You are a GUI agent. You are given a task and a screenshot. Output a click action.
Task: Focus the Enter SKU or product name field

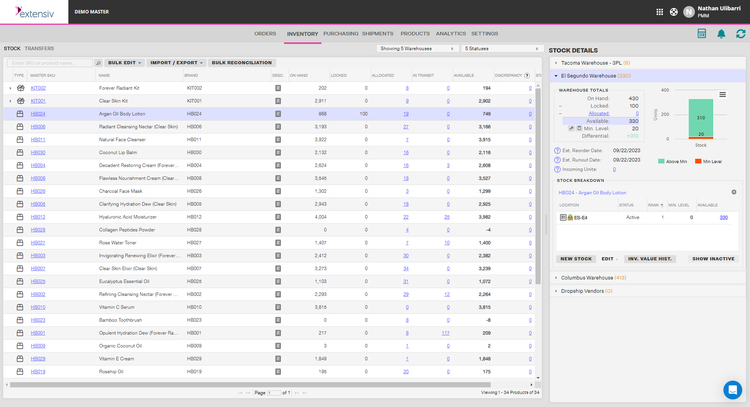50,63
